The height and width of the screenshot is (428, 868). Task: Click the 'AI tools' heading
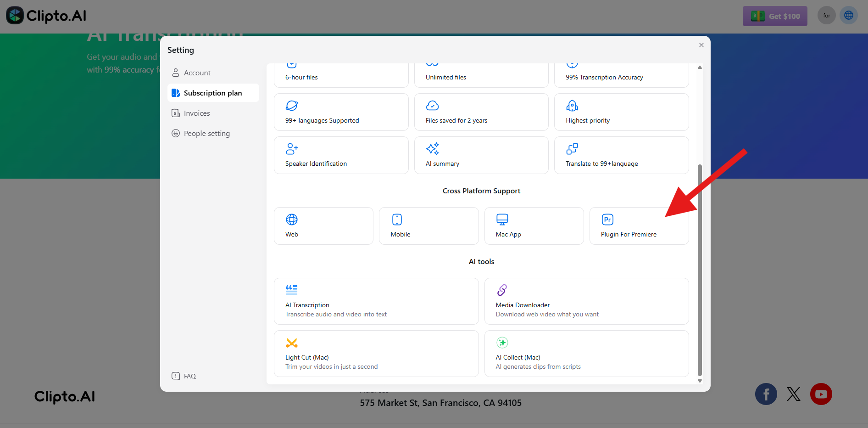(x=481, y=262)
